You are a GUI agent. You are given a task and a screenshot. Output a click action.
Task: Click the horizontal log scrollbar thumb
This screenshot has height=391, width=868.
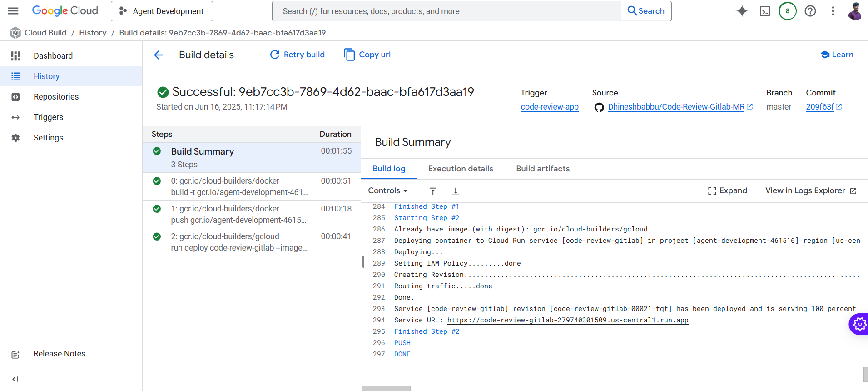(386, 388)
